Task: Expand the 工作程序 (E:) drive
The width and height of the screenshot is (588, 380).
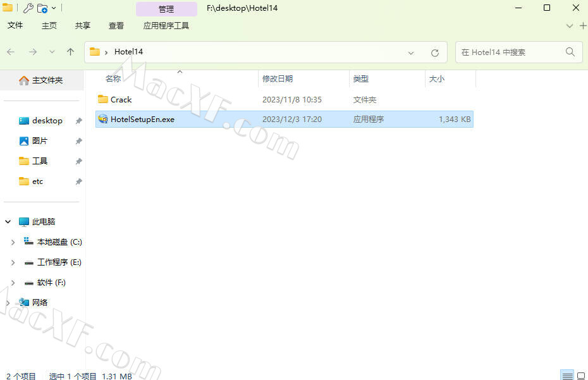Action: tap(13, 262)
